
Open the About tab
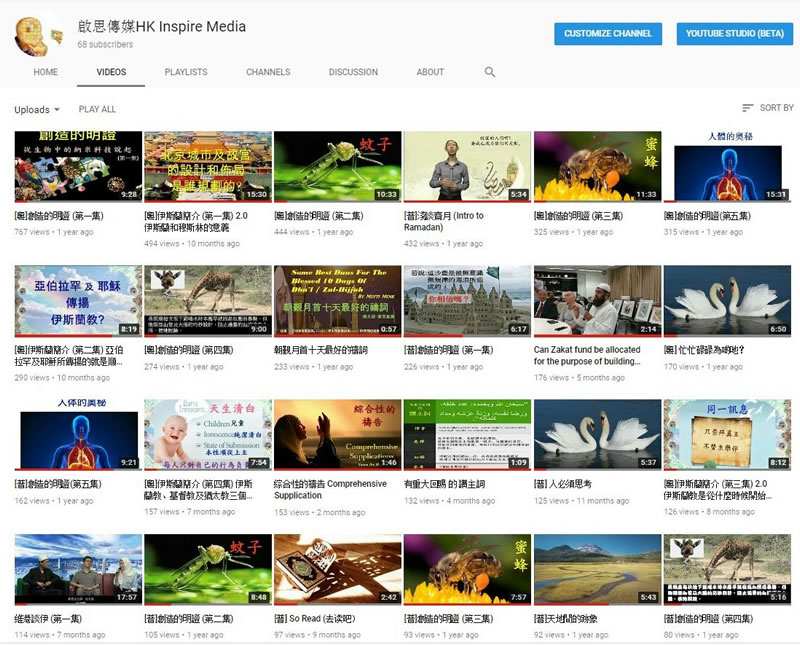(x=430, y=72)
